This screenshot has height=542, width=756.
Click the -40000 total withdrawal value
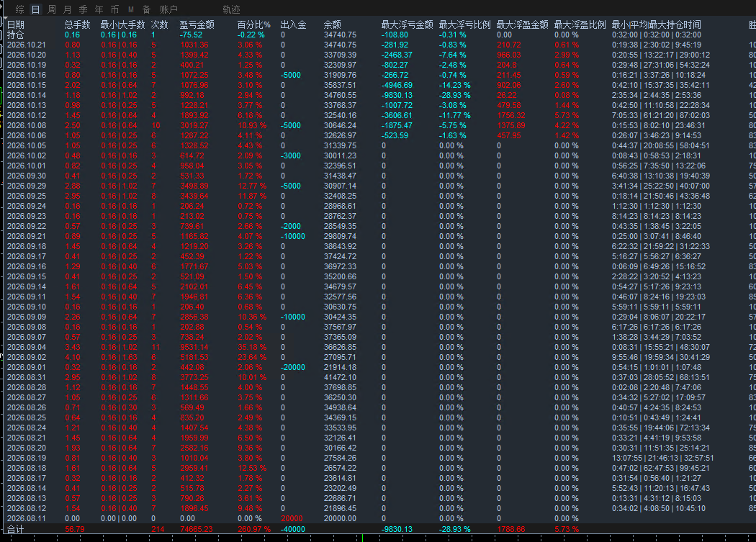292,529
